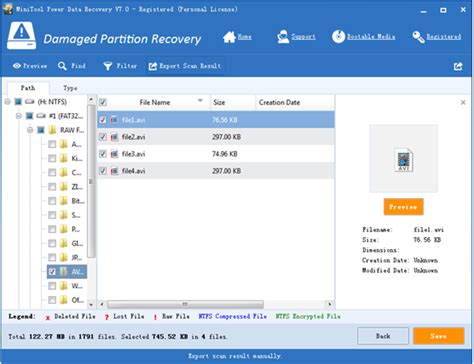Click the #1 FAT32 partition drive icon
474x364 pixels.
[41, 116]
